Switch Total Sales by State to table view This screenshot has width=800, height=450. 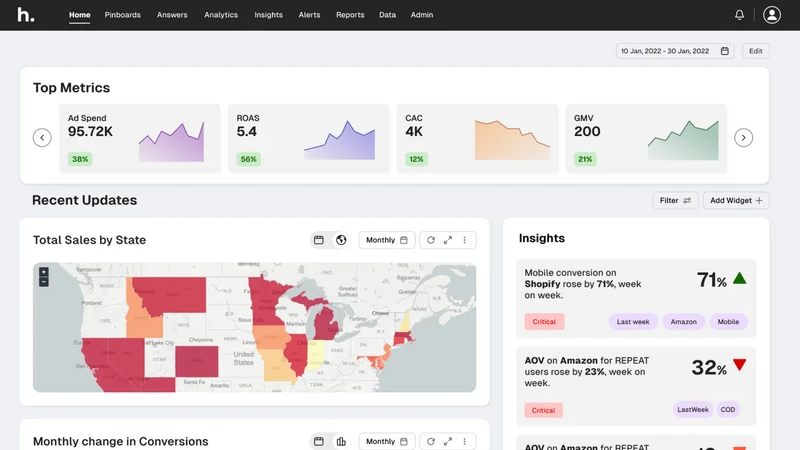click(319, 240)
